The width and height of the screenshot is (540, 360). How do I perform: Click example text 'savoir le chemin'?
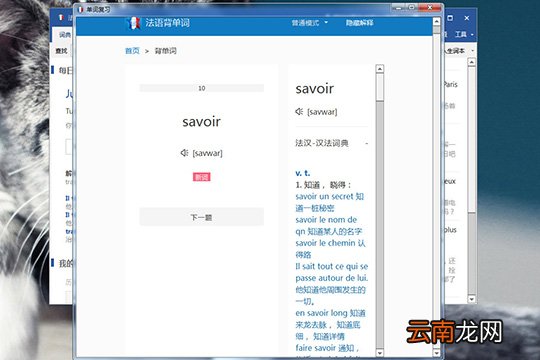pyautogui.click(x=325, y=243)
